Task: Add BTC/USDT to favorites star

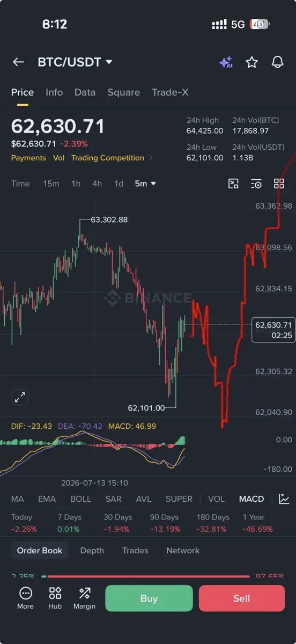Action: click(251, 62)
